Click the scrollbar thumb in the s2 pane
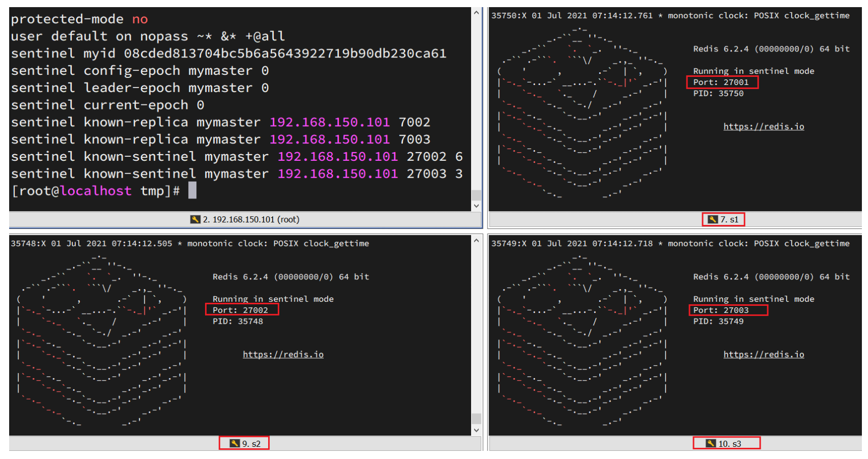 pyautogui.click(x=476, y=418)
